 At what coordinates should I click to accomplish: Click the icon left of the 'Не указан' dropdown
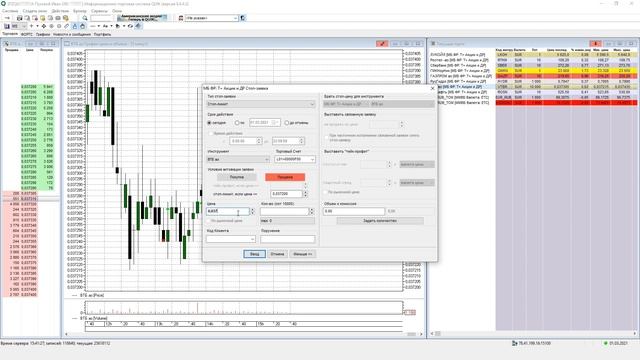pyautogui.click(x=181, y=18)
